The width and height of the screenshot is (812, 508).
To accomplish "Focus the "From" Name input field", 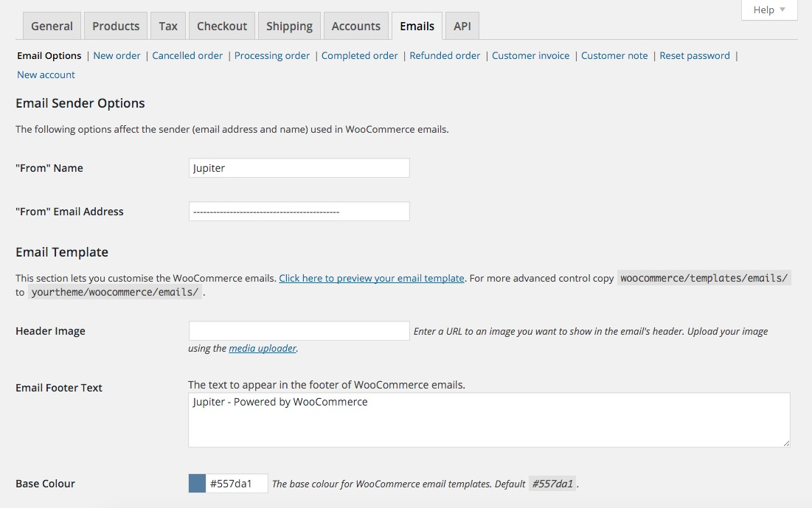I will click(299, 168).
